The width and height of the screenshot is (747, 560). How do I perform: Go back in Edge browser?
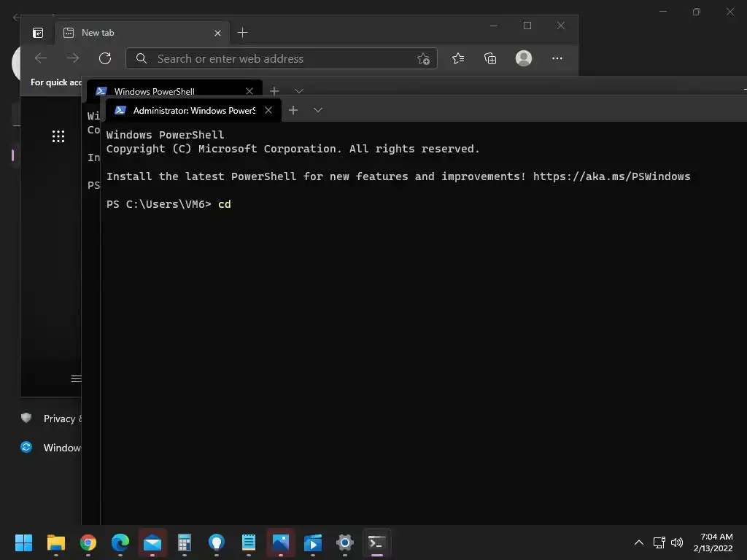coord(41,58)
